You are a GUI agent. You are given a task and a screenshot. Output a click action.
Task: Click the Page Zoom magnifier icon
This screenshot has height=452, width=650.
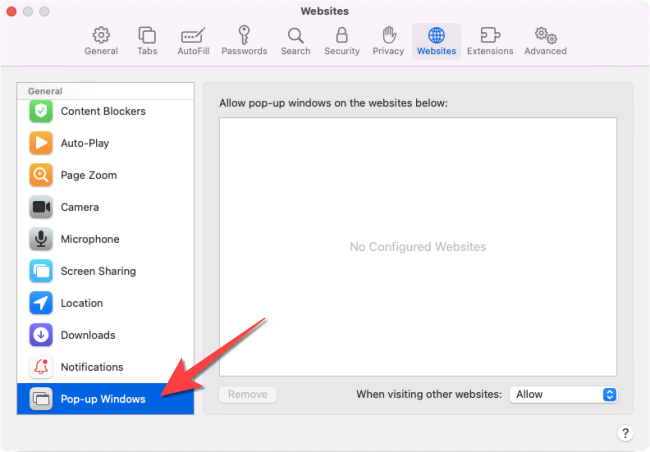(x=41, y=175)
